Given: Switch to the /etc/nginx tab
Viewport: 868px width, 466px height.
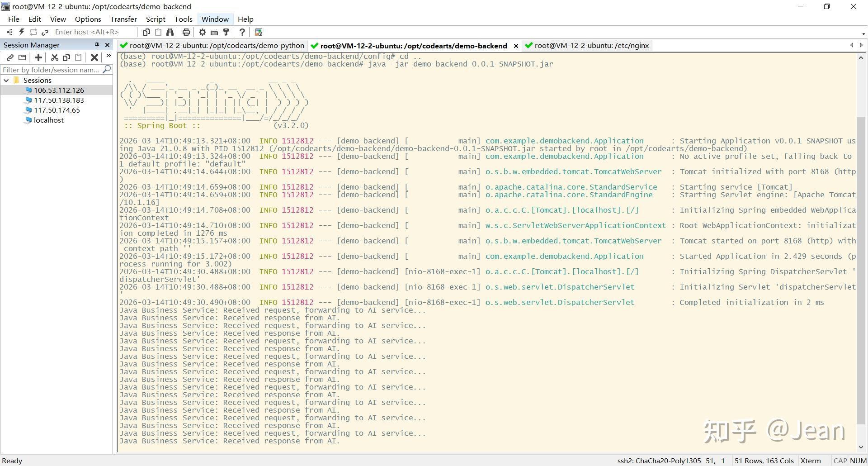Looking at the screenshot, I should (x=587, y=46).
